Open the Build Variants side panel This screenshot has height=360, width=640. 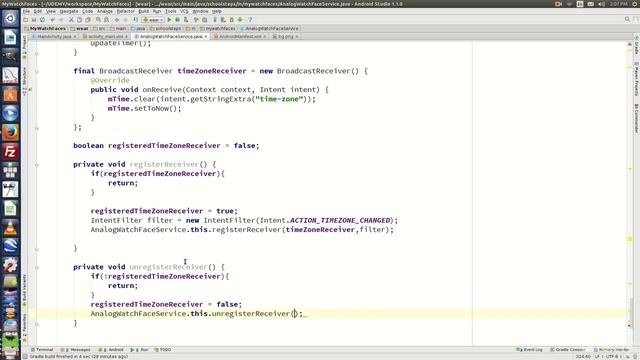click(24, 291)
